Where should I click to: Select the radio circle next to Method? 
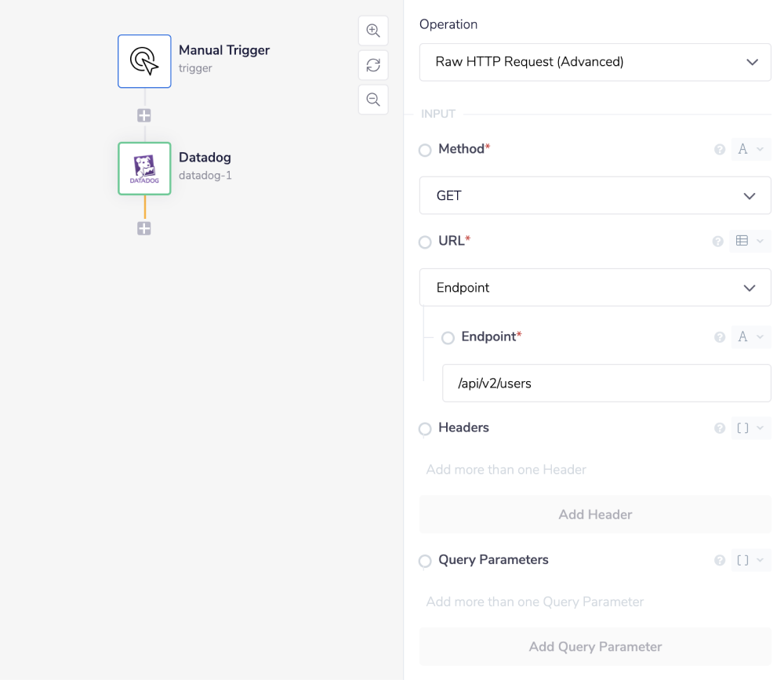tap(424, 149)
